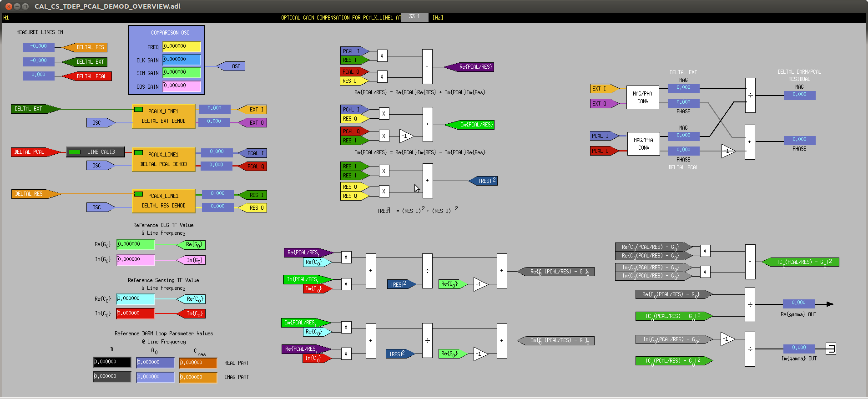Click the yellow FREQ field in Comparison OSC
The image size is (868, 399).
click(182, 47)
